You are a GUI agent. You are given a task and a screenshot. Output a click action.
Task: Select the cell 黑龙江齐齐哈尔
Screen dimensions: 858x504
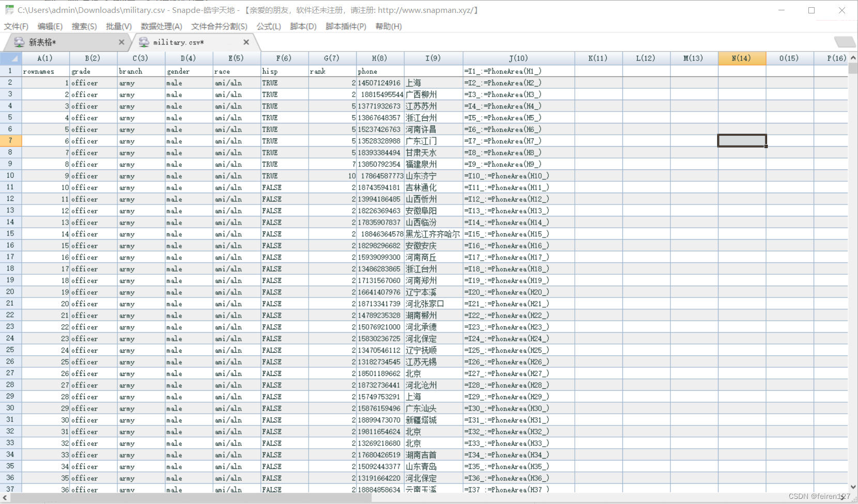click(433, 234)
